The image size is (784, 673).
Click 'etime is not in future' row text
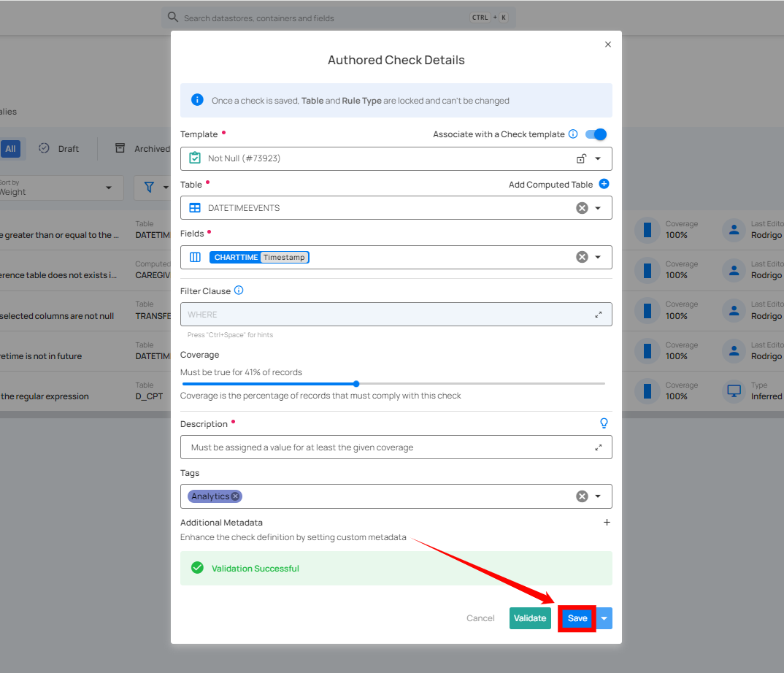coord(41,356)
